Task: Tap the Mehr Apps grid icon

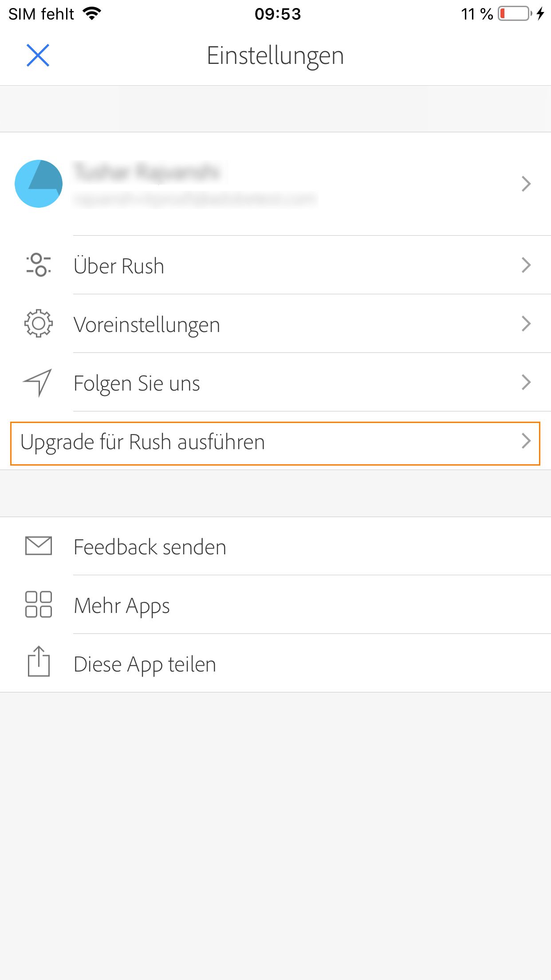Action: click(x=38, y=605)
